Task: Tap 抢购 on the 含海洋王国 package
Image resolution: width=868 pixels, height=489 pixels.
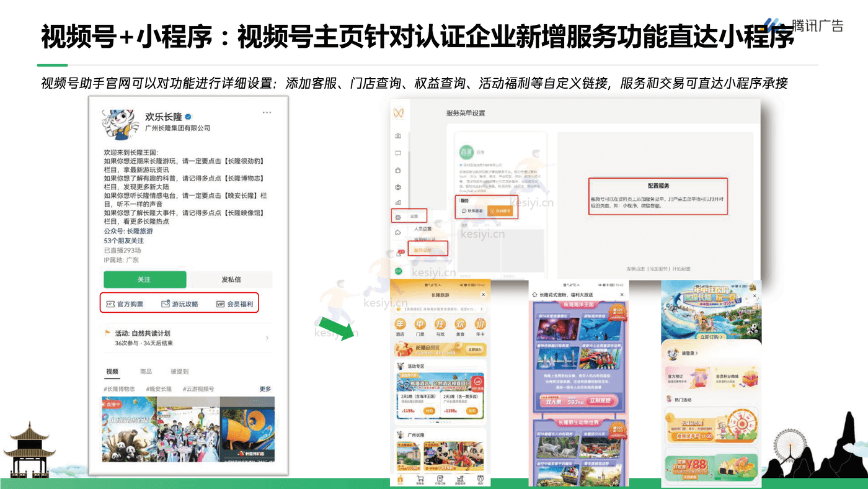Action: (429, 411)
